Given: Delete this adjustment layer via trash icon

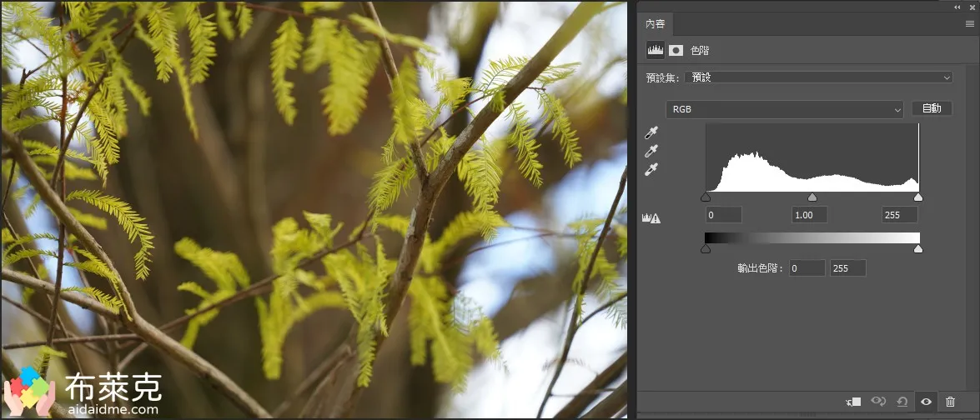Looking at the screenshot, I should click(x=950, y=402).
